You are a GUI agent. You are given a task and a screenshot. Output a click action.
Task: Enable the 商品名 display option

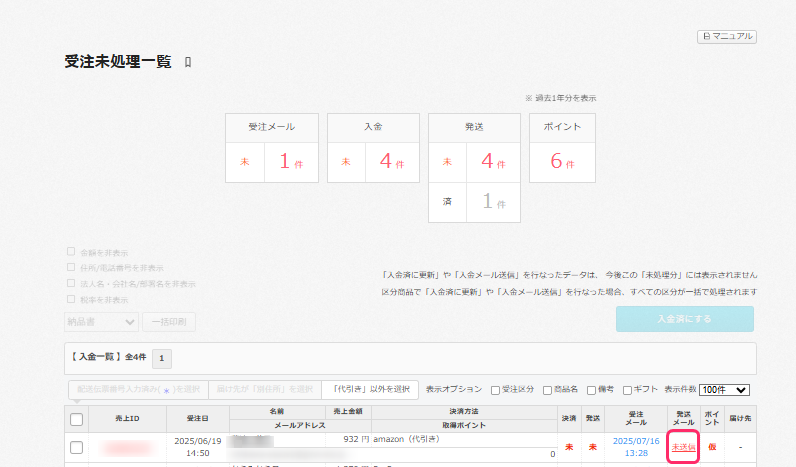tap(548, 390)
